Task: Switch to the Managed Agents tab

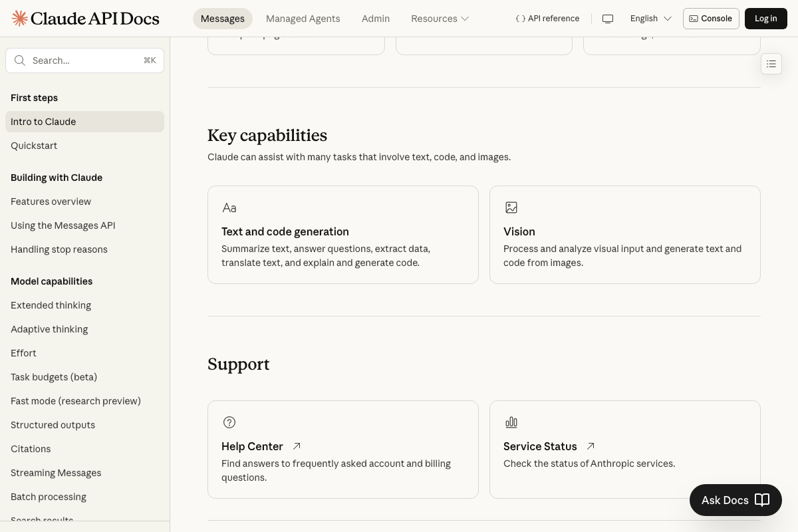Action: [303, 19]
